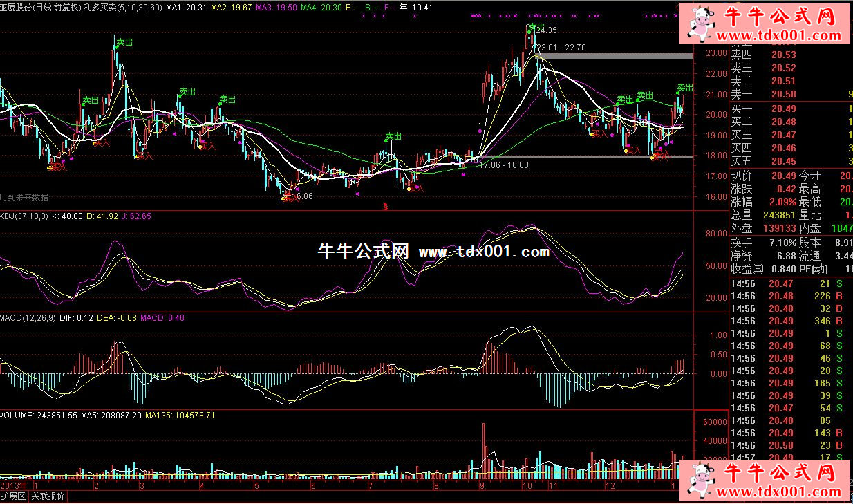Click the MACD(12,26,9) indicator label

[28, 317]
